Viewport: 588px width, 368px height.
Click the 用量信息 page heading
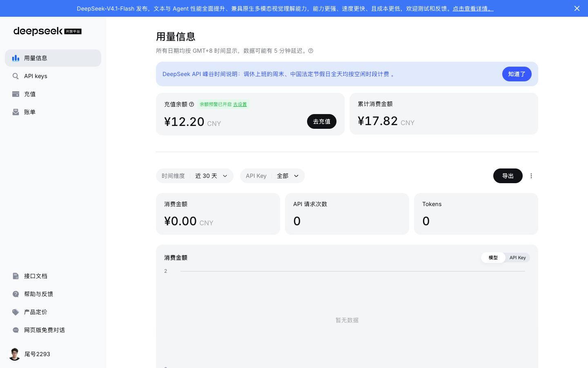(176, 36)
